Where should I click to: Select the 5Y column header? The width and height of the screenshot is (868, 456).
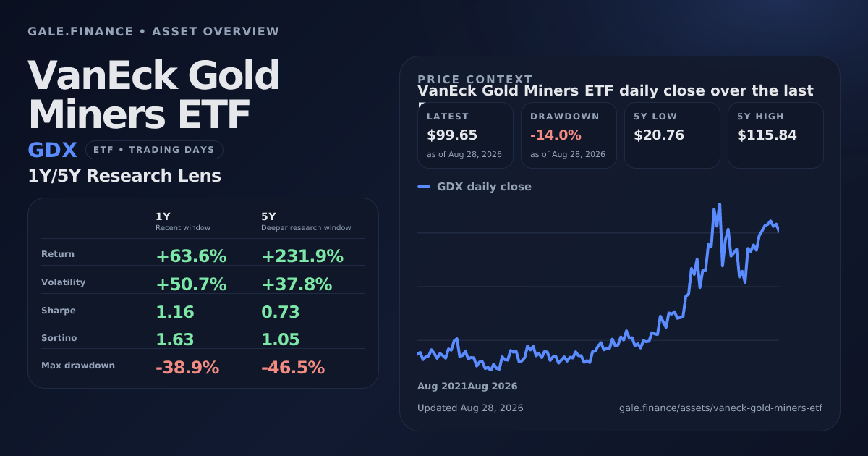pos(306,221)
